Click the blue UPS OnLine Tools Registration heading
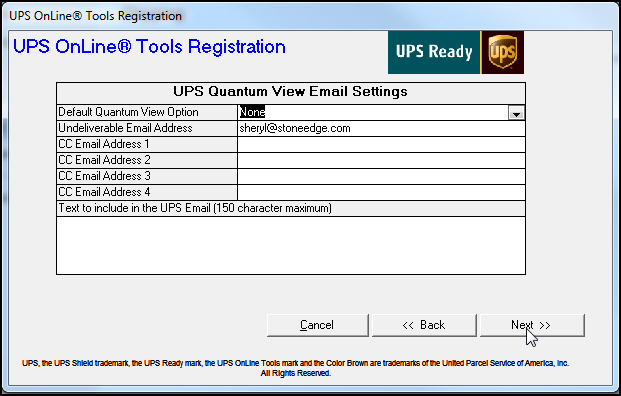 click(x=149, y=47)
